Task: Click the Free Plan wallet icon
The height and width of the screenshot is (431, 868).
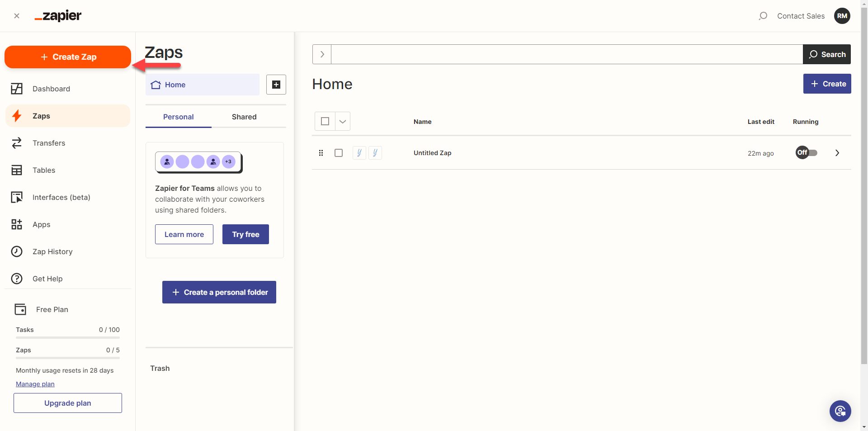Action: click(x=20, y=309)
